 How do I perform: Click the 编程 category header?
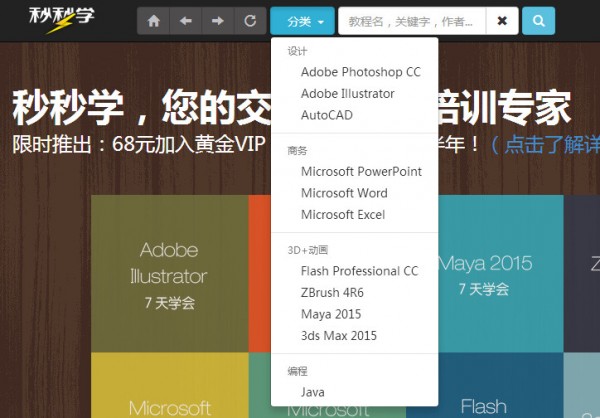pos(297,371)
